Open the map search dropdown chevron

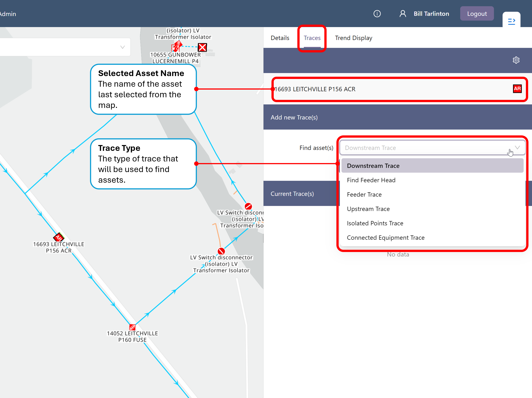[x=122, y=47]
